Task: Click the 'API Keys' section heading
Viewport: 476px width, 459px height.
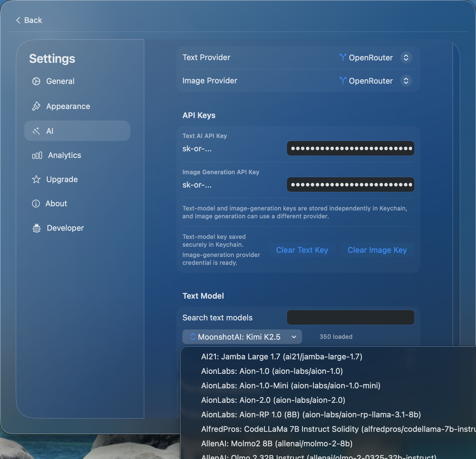Action: tap(199, 115)
